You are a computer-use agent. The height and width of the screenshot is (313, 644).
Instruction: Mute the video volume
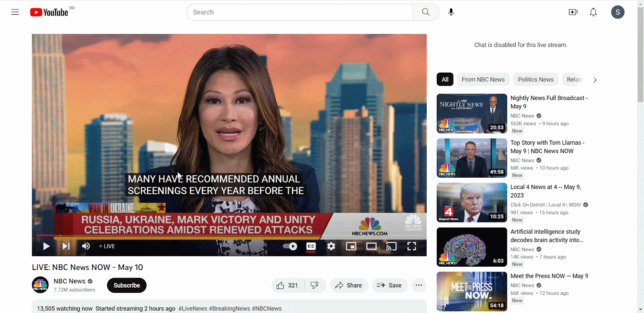point(86,246)
